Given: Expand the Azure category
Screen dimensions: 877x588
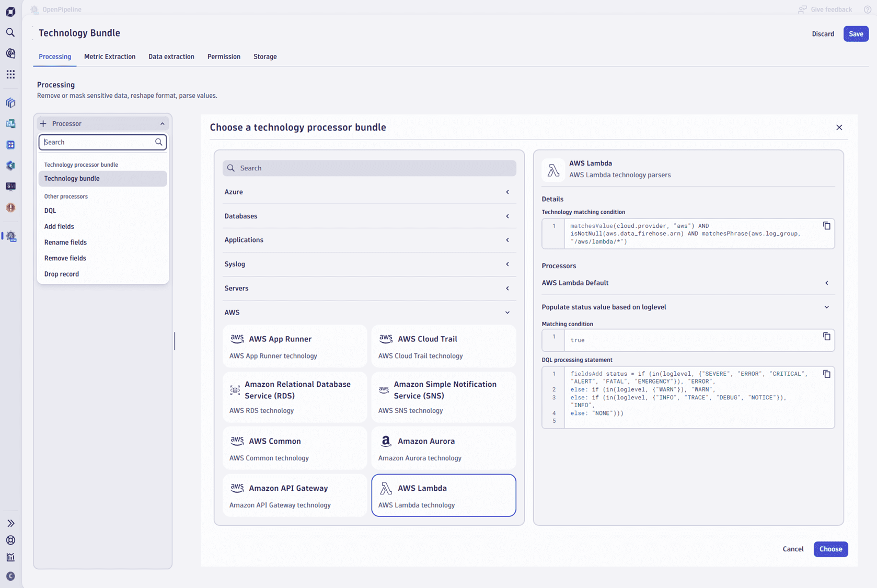Looking at the screenshot, I should [x=369, y=192].
